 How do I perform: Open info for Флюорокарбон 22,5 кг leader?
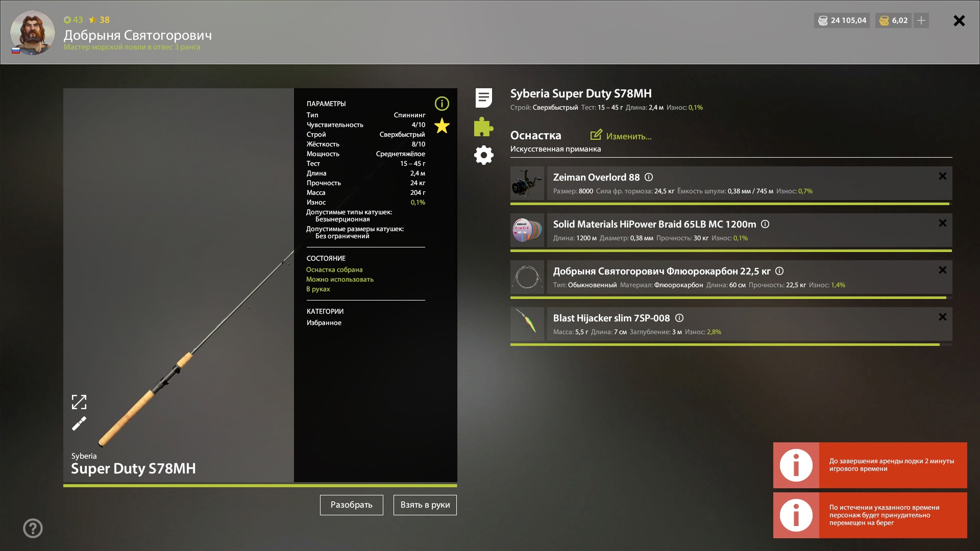click(779, 271)
